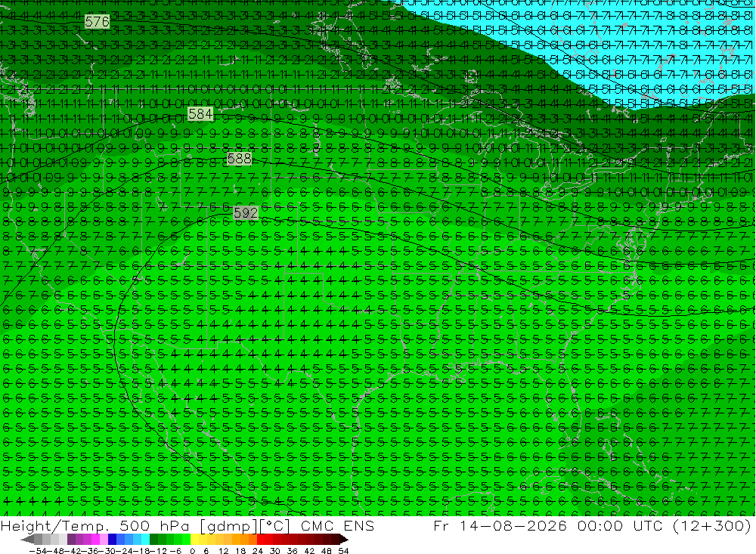
Task: Click the bright red swatch above the 24 label
Action: 261,540
